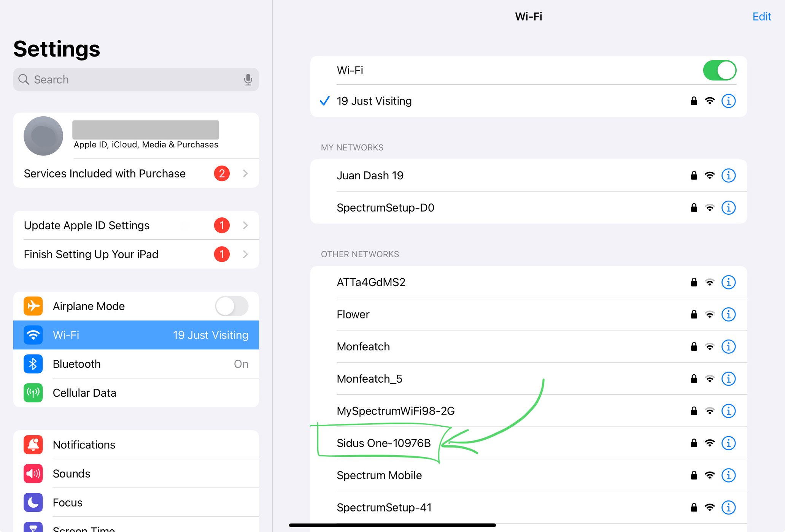Select the Bluetooth icon in sidebar

(33, 364)
